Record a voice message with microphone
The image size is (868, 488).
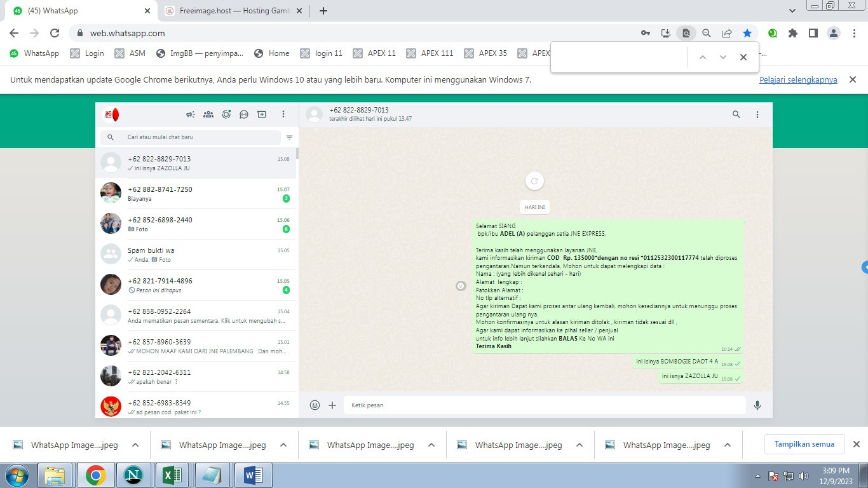757,405
